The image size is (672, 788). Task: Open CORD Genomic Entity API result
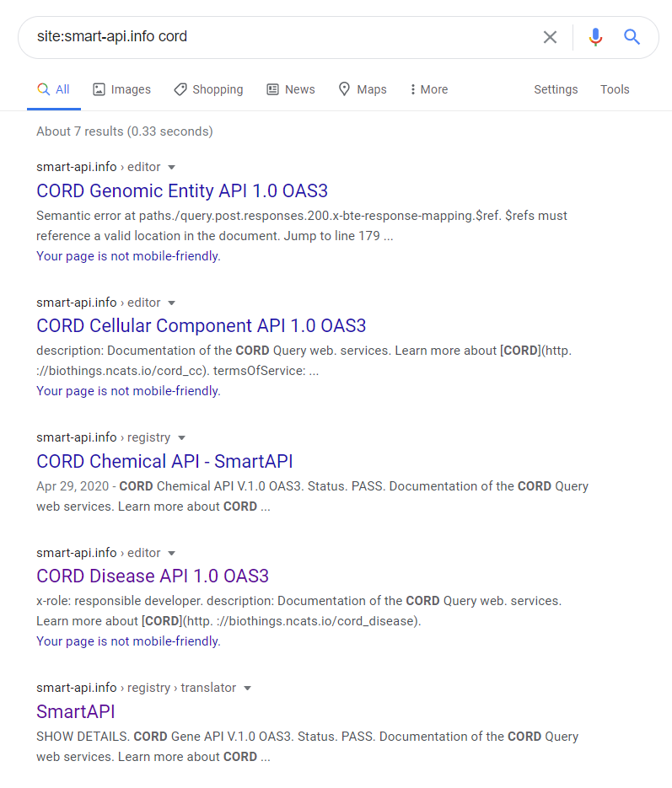[182, 191]
